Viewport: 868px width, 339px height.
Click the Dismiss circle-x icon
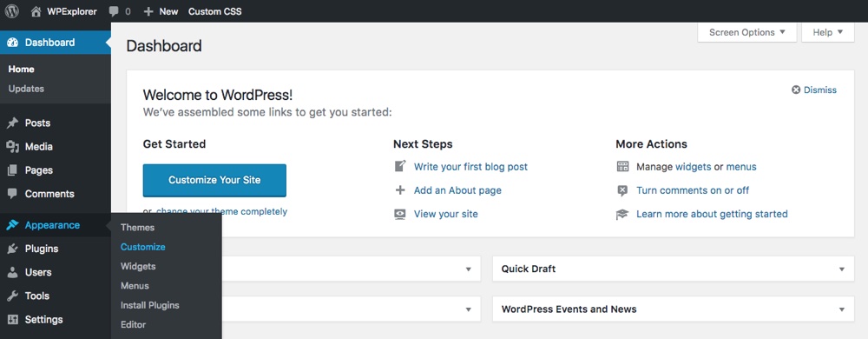(796, 90)
